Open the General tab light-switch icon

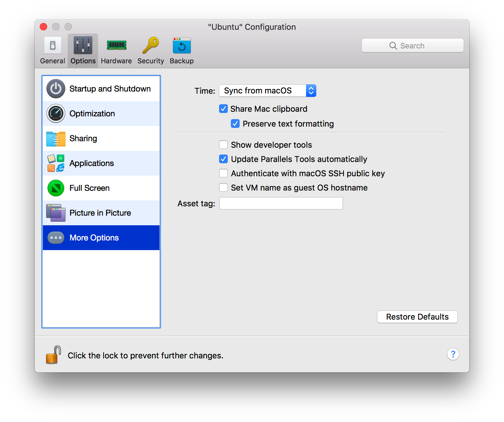52,45
